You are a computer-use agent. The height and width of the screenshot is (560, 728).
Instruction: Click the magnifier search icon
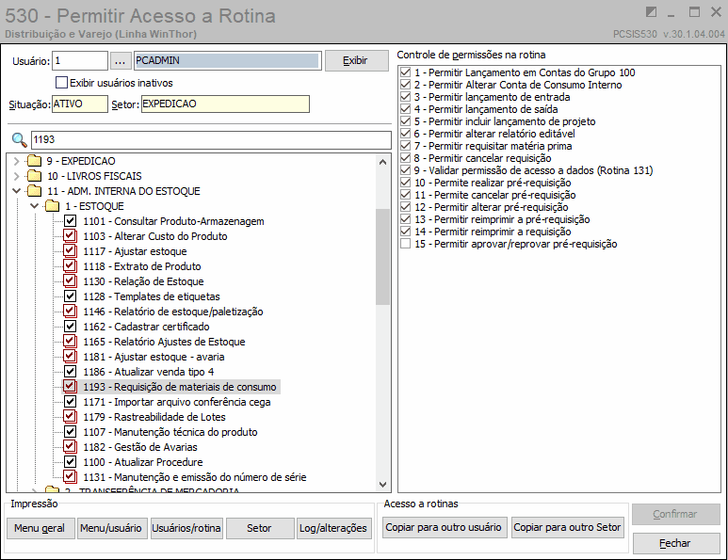click(19, 139)
